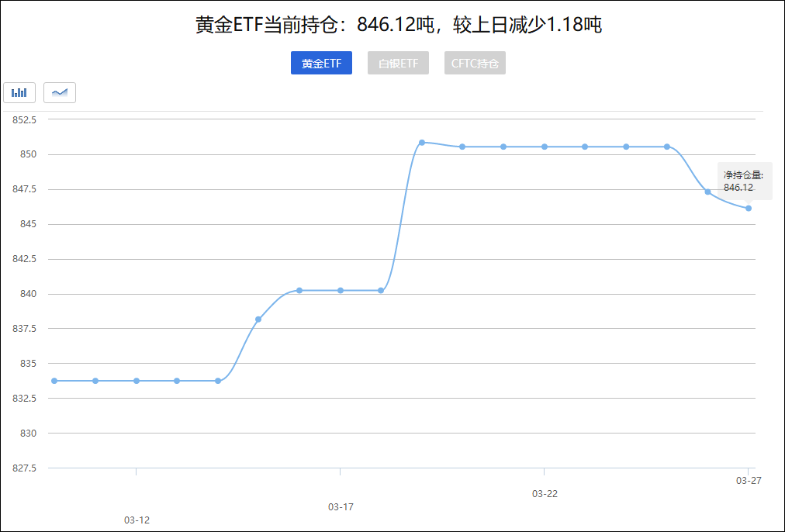Click the 837.5 y-axis label
The width and height of the screenshot is (785, 532).
[x=25, y=329]
